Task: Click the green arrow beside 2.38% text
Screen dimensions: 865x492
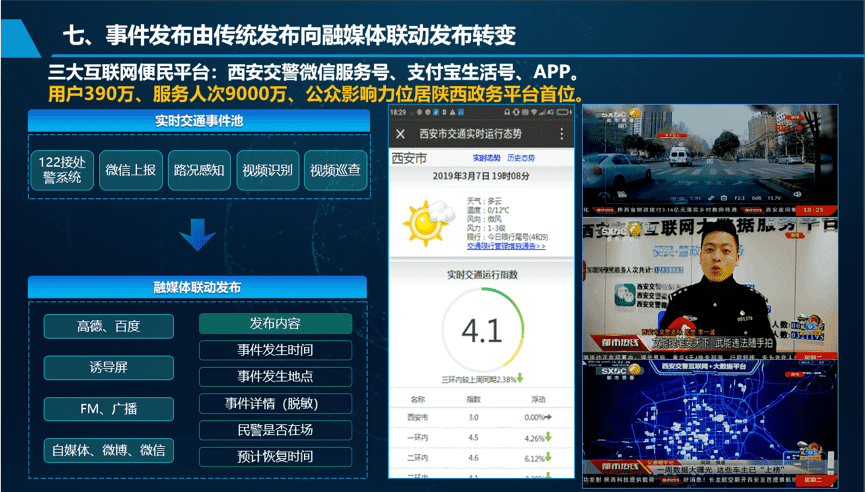Action: [x=521, y=378]
